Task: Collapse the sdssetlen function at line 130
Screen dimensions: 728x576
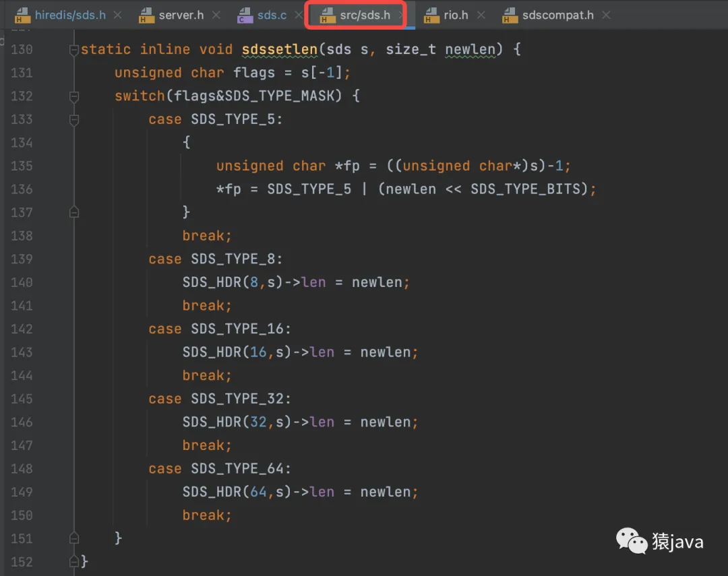Action: click(74, 50)
